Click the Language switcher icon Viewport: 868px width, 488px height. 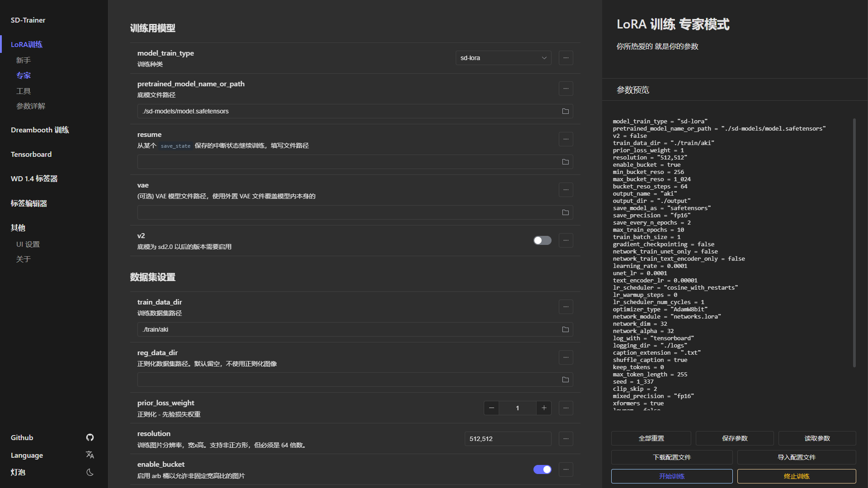90,455
